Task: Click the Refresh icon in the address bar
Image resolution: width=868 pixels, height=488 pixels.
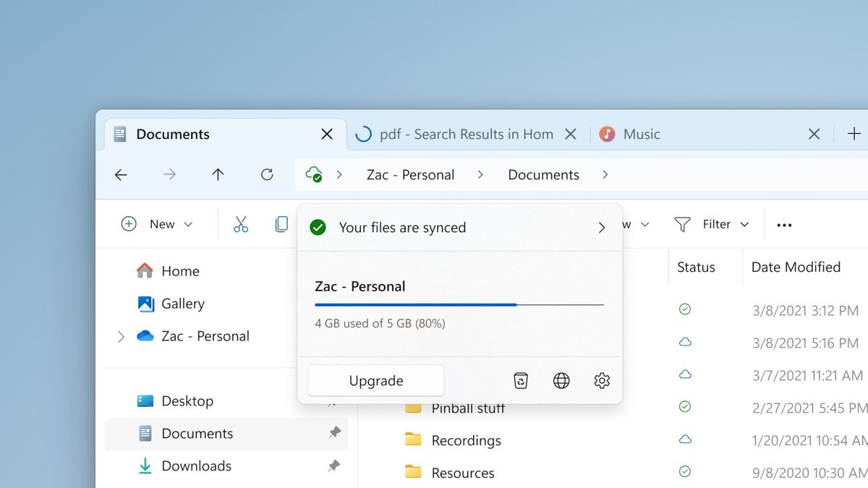Action: coord(267,174)
